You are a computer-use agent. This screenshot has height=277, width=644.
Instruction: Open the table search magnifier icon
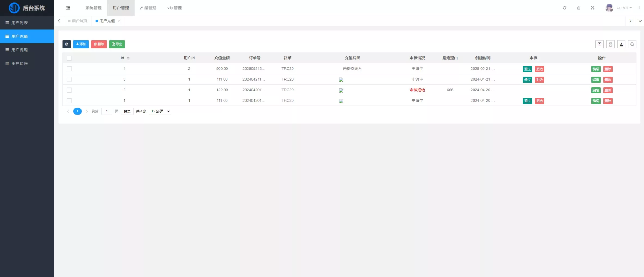tap(632, 44)
